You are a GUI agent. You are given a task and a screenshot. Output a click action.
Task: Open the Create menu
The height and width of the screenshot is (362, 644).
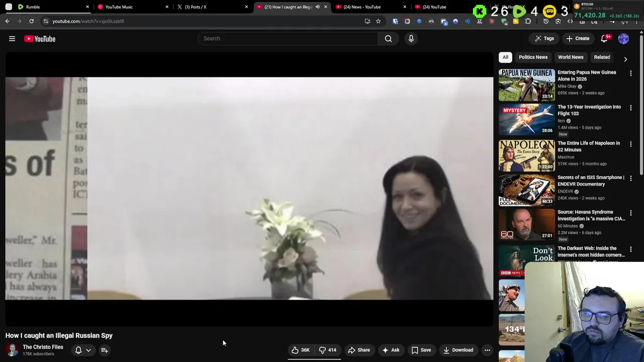click(x=578, y=39)
